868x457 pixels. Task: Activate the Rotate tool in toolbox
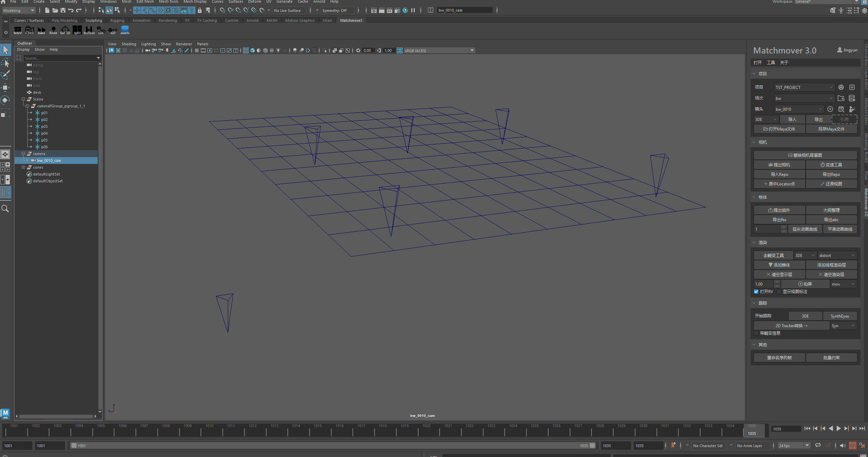coord(5,100)
